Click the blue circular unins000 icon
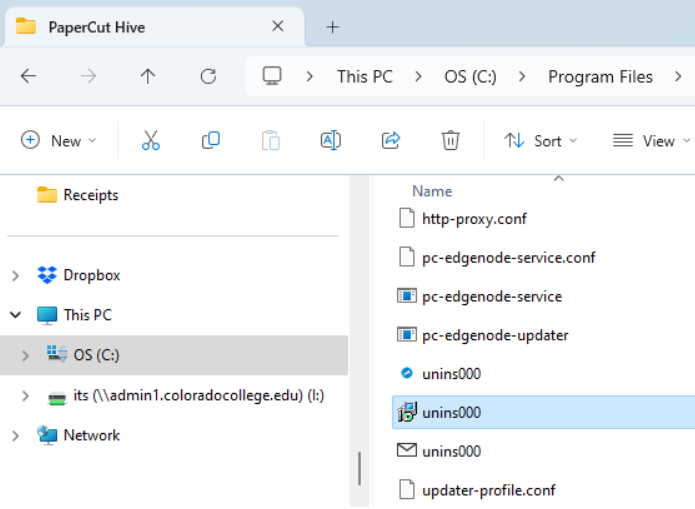The image size is (695, 509). (x=406, y=373)
